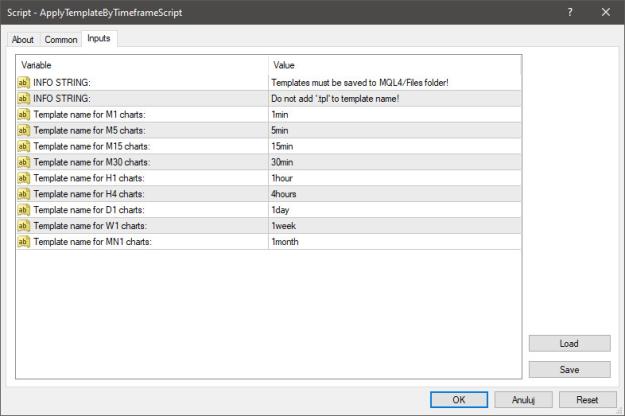The image size is (625, 416).
Task: Edit the '30min' value field
Action: point(395,162)
